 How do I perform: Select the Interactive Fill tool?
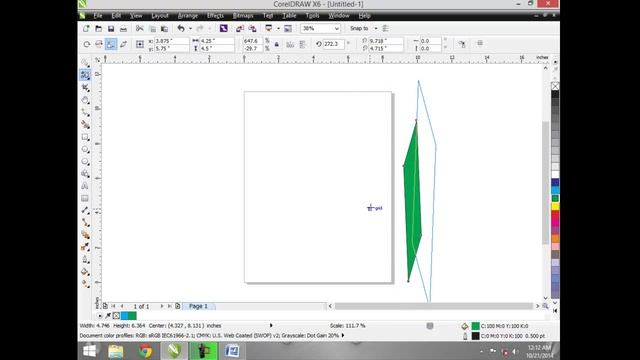click(85, 284)
